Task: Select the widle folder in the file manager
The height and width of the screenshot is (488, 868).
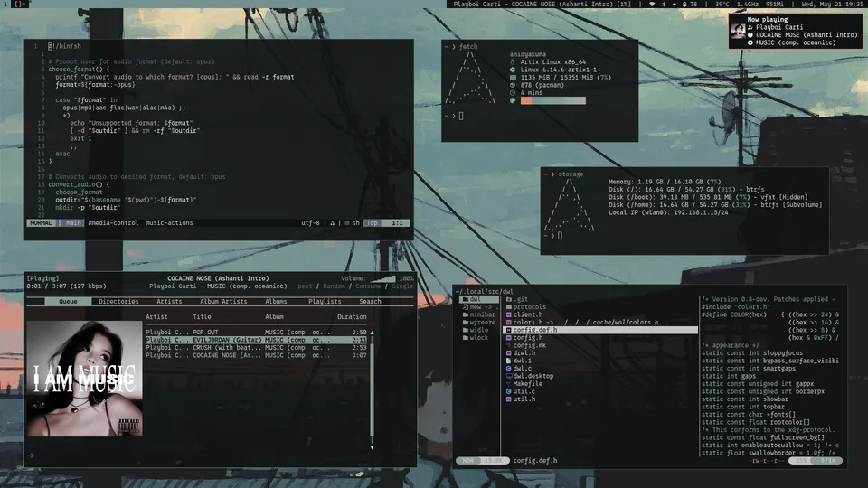Action: [479, 331]
